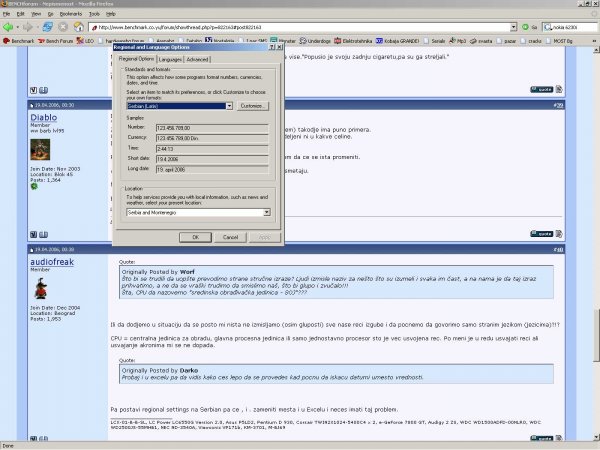Open the address bar history dropdown arrow
The height and width of the screenshot is (450, 600).
tap(514, 27)
